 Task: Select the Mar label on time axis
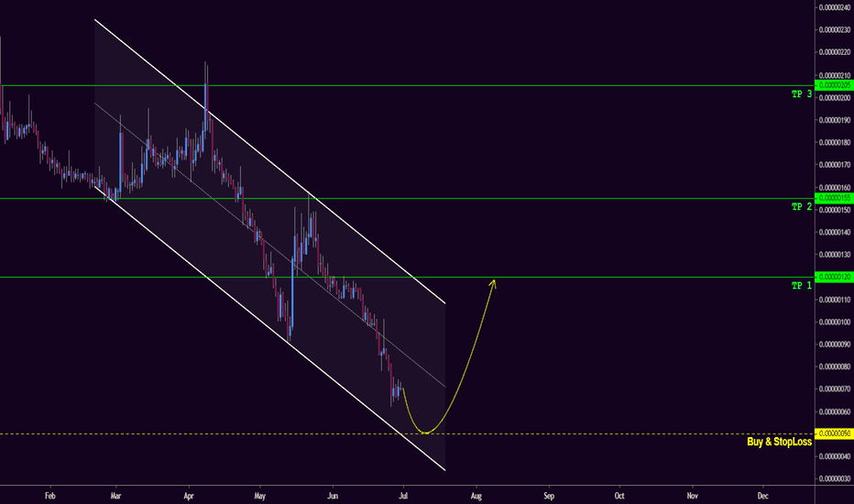pos(115,496)
